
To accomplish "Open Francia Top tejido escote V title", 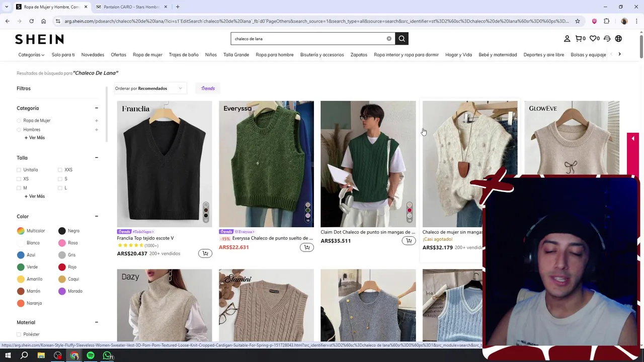I will pyautogui.click(x=145, y=238).
